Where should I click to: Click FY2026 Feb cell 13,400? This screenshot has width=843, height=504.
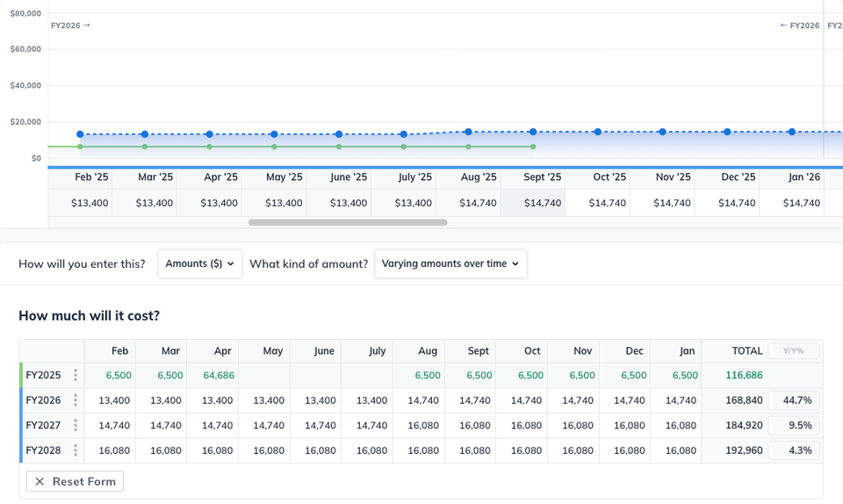pos(111,400)
